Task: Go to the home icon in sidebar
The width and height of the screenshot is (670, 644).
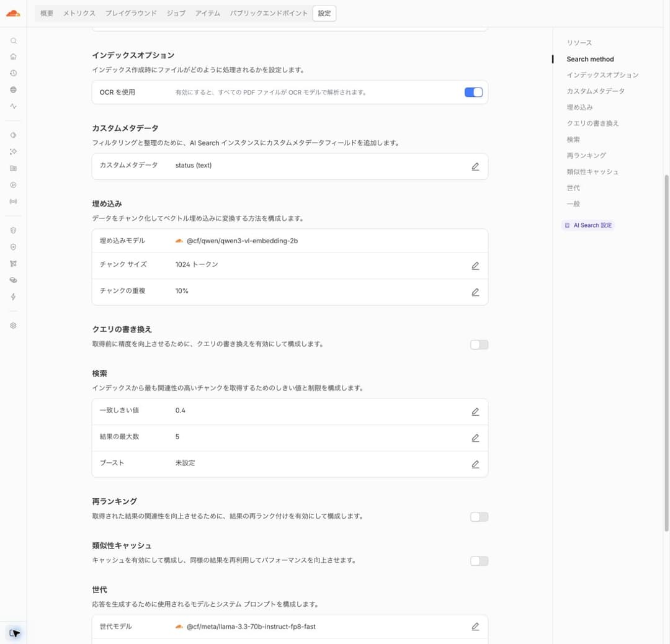Action: click(13, 56)
